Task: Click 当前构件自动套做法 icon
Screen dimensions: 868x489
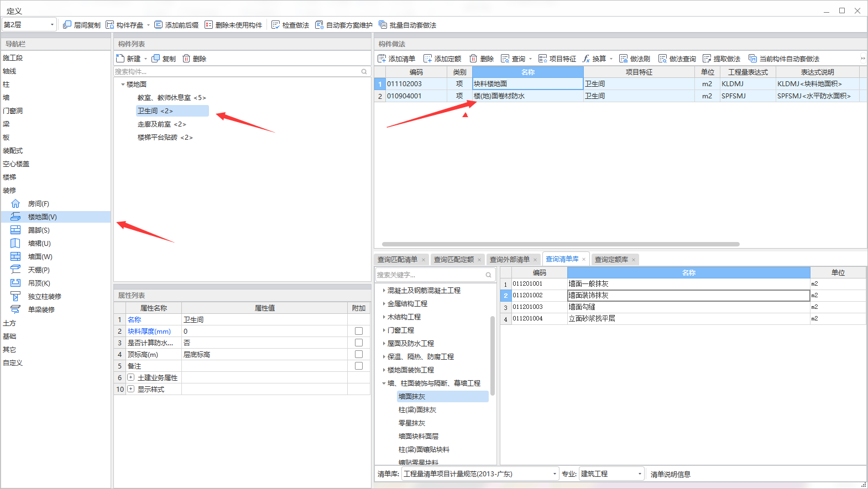Action: click(x=752, y=59)
